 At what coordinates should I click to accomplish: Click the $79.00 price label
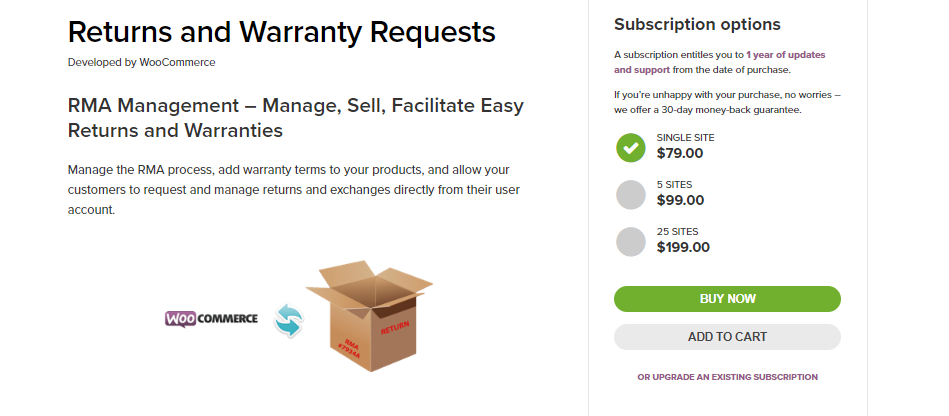(680, 154)
